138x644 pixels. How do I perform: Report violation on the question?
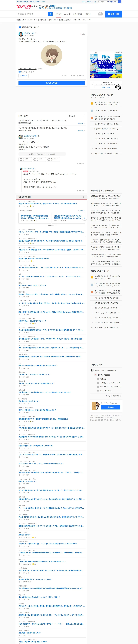81,76
